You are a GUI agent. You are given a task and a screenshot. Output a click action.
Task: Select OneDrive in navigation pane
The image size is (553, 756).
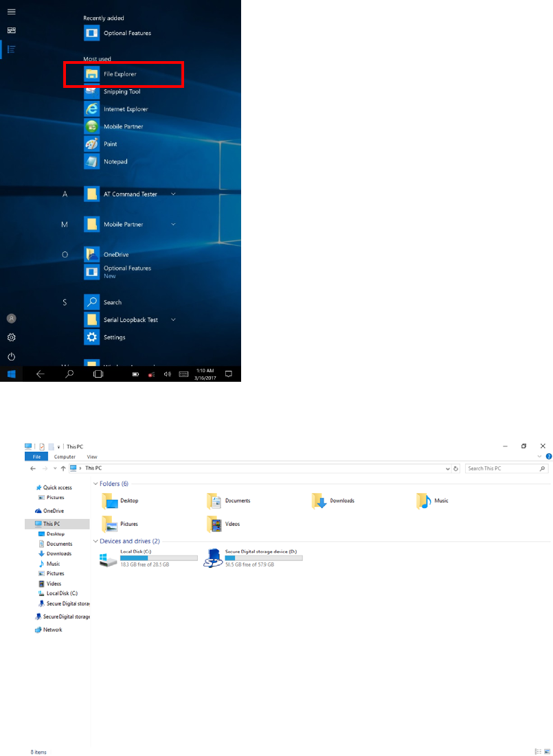(x=49, y=511)
